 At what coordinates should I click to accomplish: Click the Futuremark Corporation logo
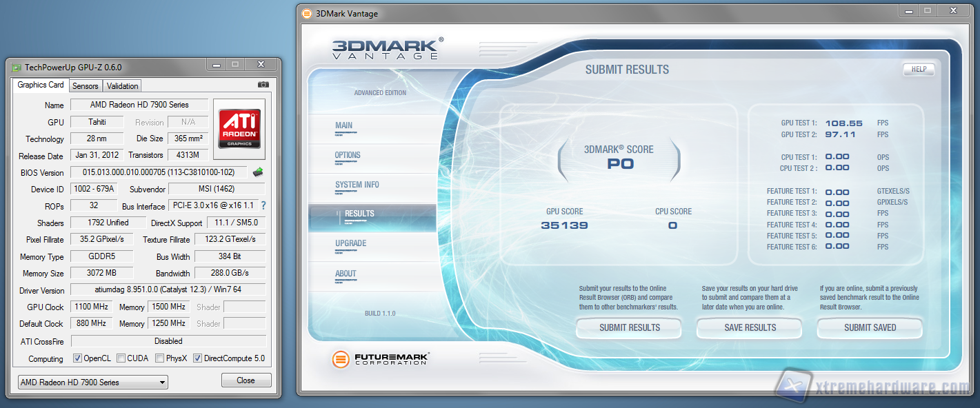click(381, 359)
